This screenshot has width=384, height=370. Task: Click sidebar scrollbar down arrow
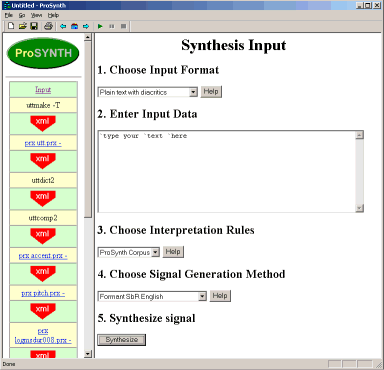click(88, 354)
